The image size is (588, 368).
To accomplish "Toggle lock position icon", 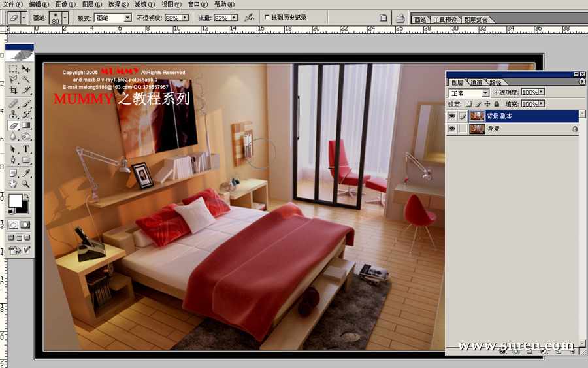I will click(487, 103).
